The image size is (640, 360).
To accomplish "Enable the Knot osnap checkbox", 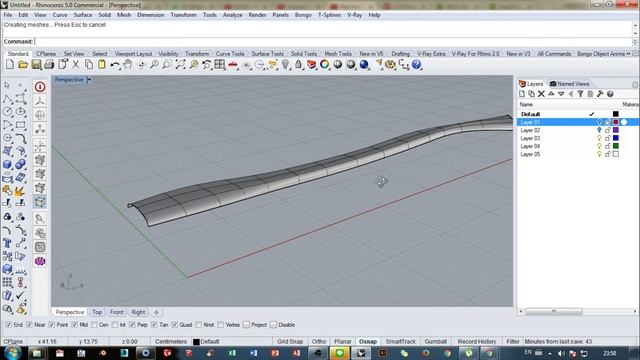I will coord(199,325).
